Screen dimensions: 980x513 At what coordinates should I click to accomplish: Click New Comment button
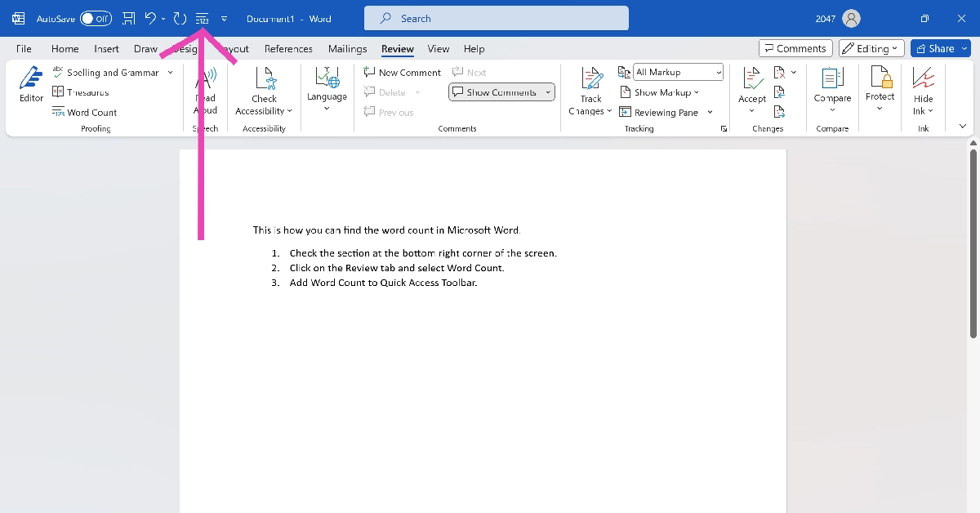(402, 73)
